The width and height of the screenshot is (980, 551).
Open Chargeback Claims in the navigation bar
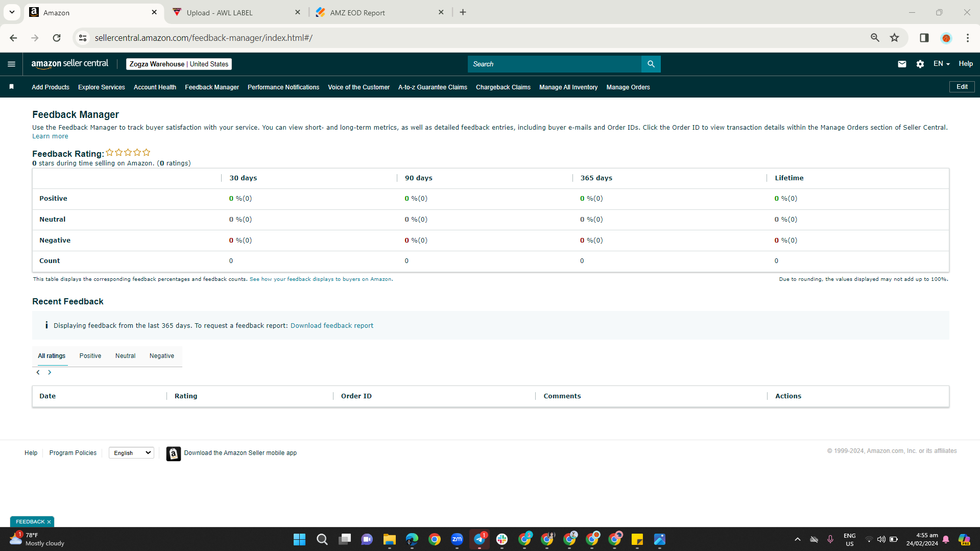[x=503, y=87]
